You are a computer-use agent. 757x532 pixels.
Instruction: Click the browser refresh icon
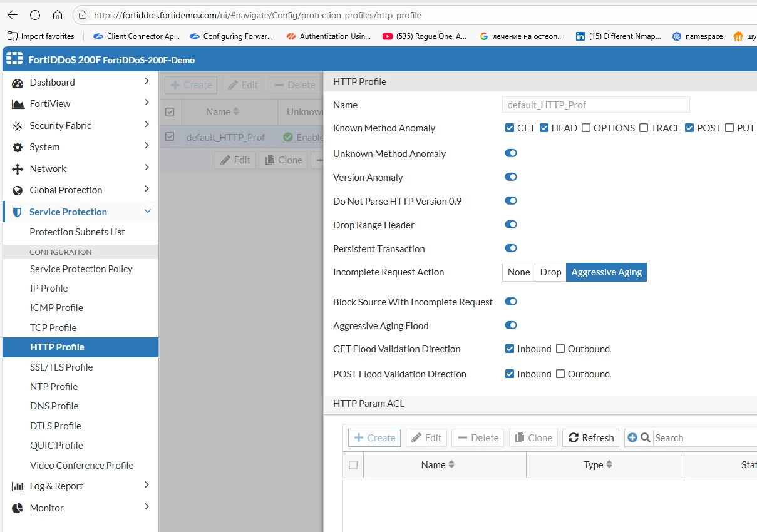pos(35,15)
